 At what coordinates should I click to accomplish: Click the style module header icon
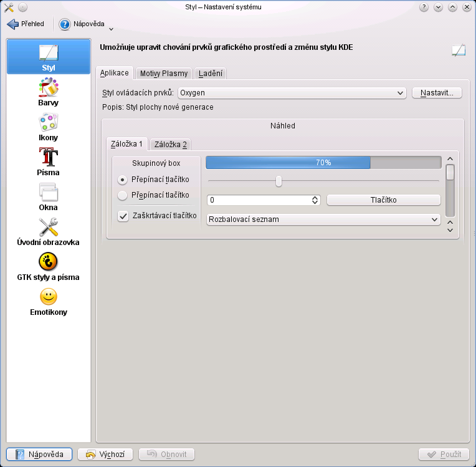point(459,50)
